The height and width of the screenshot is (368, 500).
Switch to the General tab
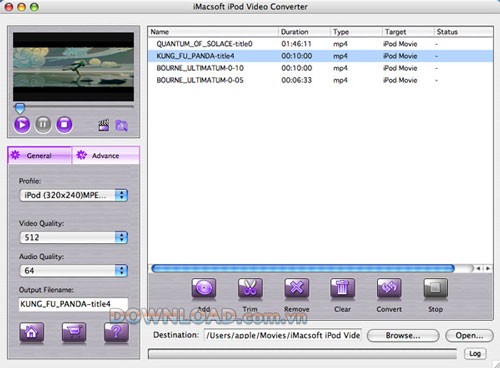click(39, 155)
